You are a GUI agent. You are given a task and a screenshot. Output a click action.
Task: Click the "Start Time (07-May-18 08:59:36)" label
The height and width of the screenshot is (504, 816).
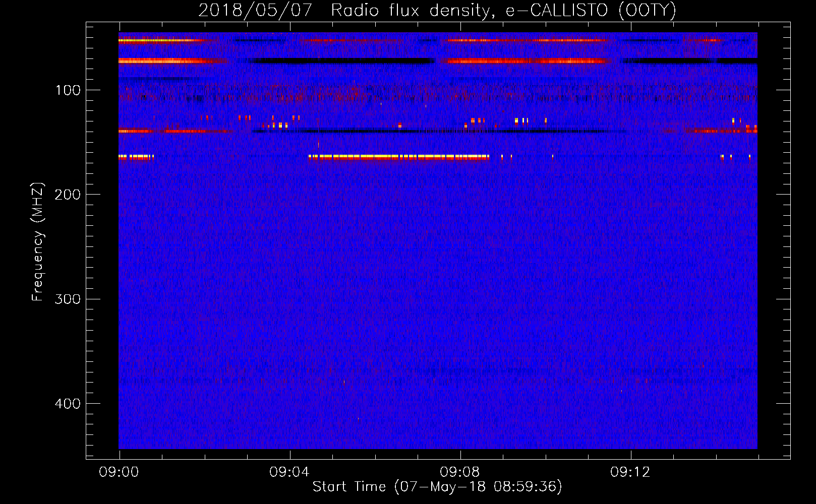[437, 487]
